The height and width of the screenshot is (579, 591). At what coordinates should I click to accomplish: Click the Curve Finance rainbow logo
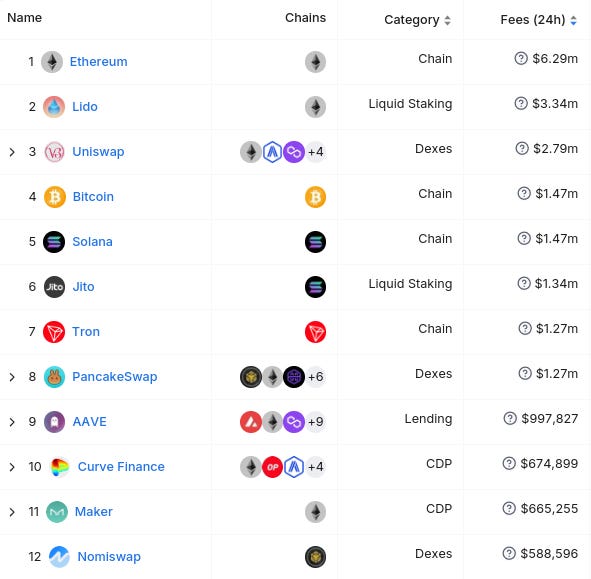pos(60,467)
